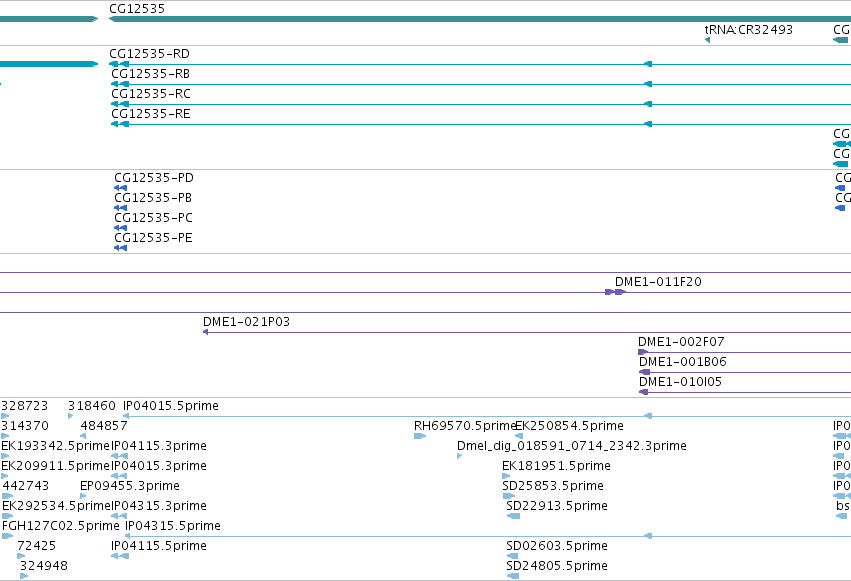This screenshot has height=581, width=851.
Task: Click the DME1-002F07 arrow glyph
Action: click(643, 352)
